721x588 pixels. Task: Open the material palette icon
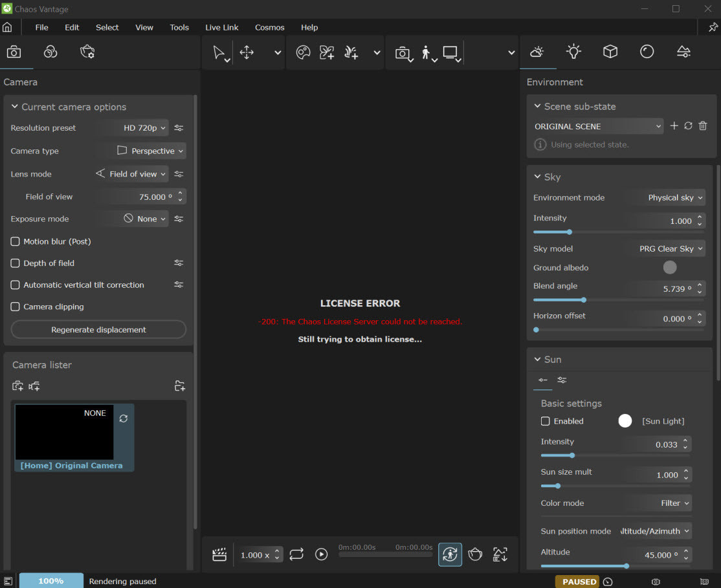[303, 52]
